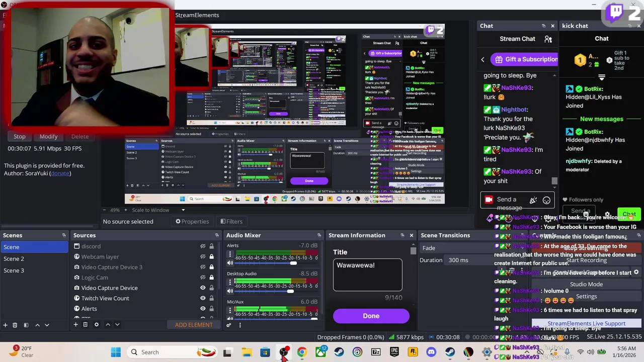The width and height of the screenshot is (644, 362).
Task: Open Audio Mixer bottom three-dot menu
Action: (x=240, y=325)
